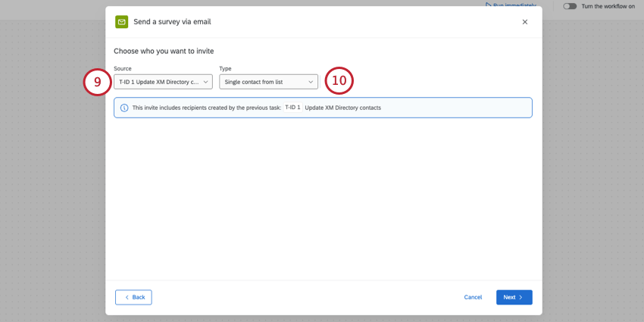Click the left chevron on Back button

coord(127,297)
